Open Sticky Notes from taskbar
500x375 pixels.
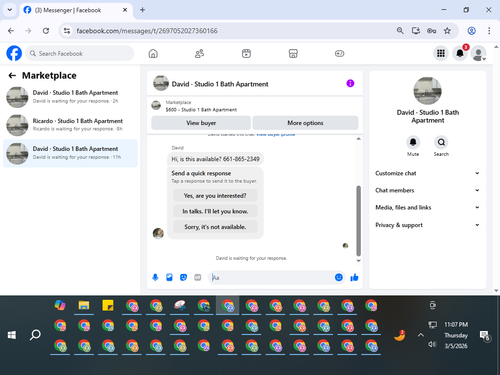point(108,305)
